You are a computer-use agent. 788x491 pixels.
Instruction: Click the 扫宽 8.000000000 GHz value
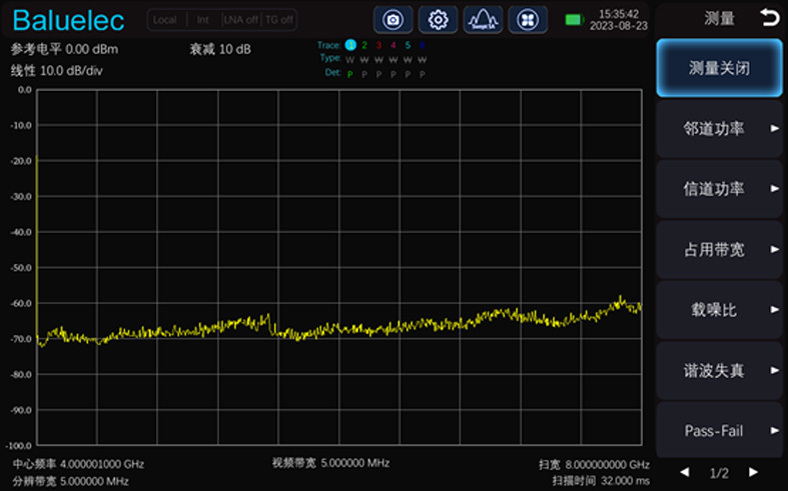tap(594, 464)
